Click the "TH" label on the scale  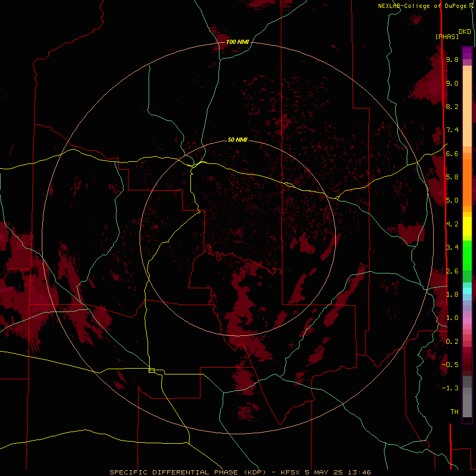pos(454,412)
